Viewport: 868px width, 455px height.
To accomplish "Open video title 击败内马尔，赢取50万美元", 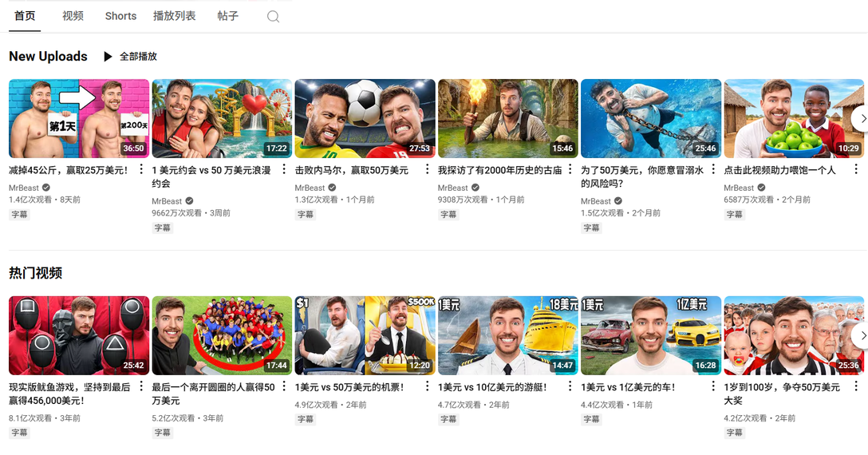I will [352, 170].
